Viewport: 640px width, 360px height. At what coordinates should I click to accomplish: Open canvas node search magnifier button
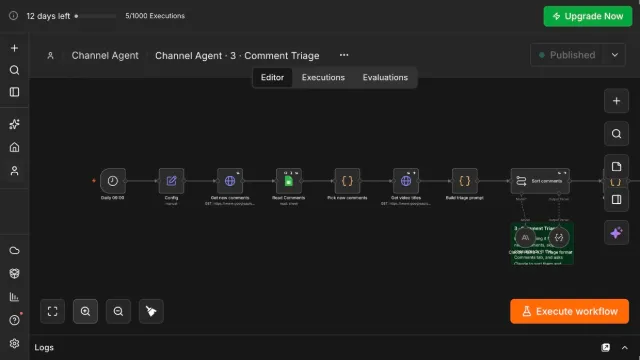point(616,134)
